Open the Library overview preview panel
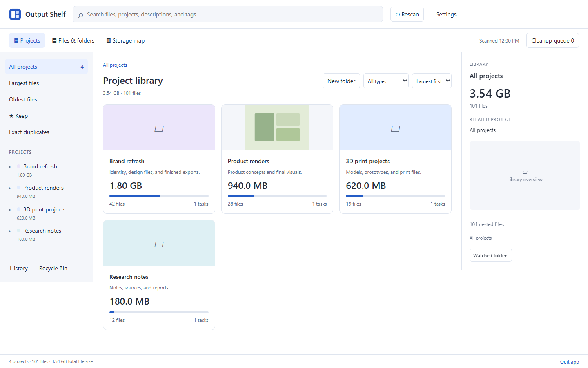This screenshot has height=368, width=588. click(525, 175)
